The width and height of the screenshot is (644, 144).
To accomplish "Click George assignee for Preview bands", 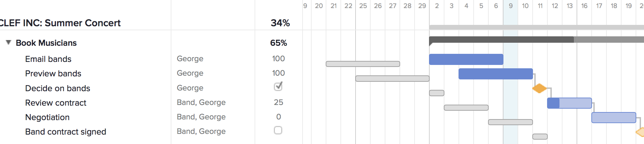I will pos(190,73).
